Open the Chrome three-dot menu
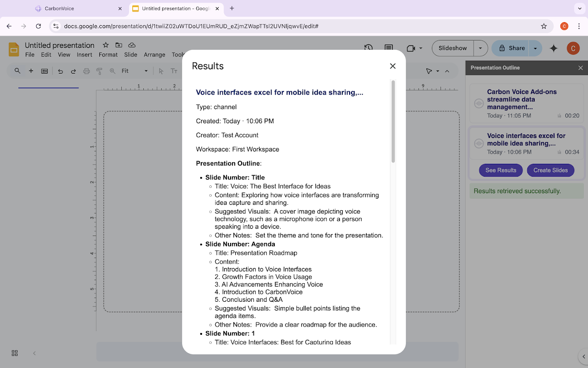This screenshot has height=368, width=588. [x=578, y=26]
